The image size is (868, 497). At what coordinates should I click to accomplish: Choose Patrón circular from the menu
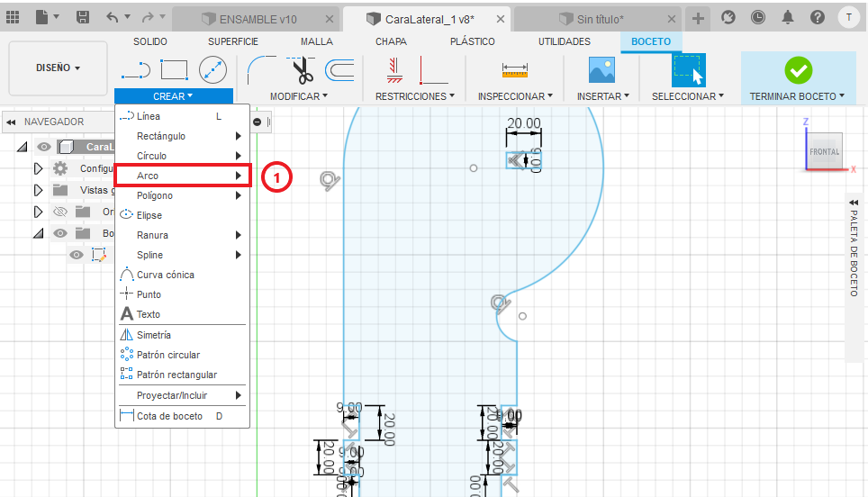(x=182, y=355)
